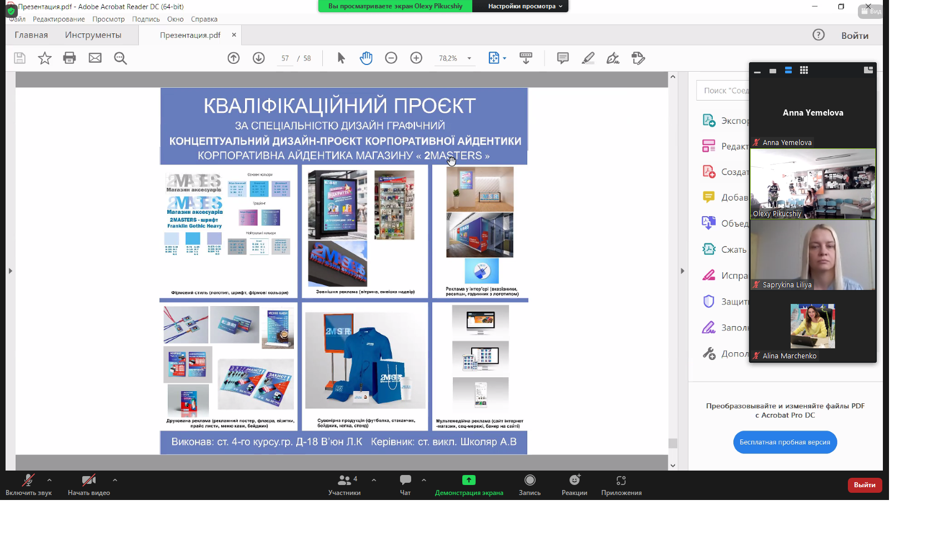The width and height of the screenshot is (939, 560).
Task: Select the arrow selection tool
Action: [341, 58]
